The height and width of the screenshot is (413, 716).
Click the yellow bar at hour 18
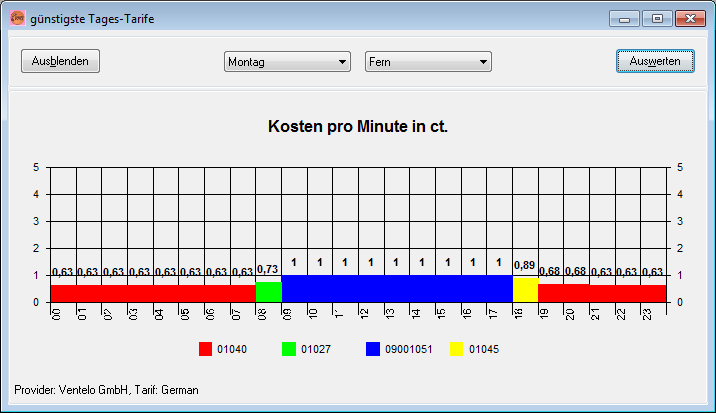click(x=525, y=290)
